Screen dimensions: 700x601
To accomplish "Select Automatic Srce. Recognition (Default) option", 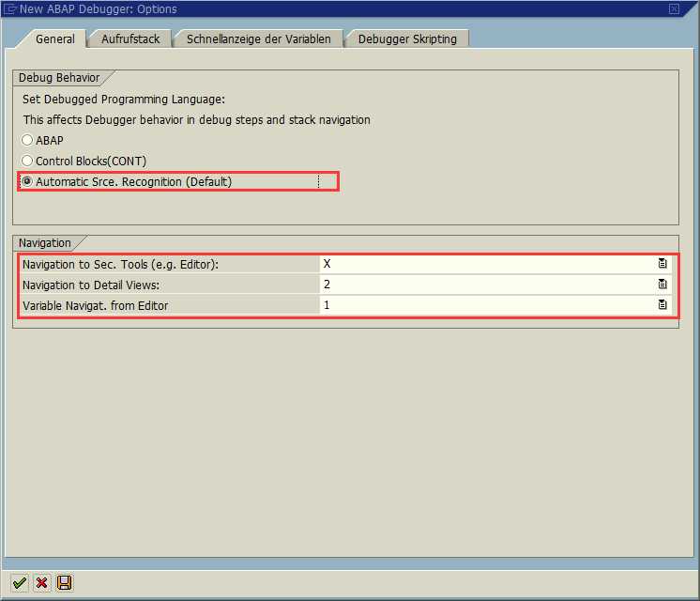I will pyautogui.click(x=27, y=181).
